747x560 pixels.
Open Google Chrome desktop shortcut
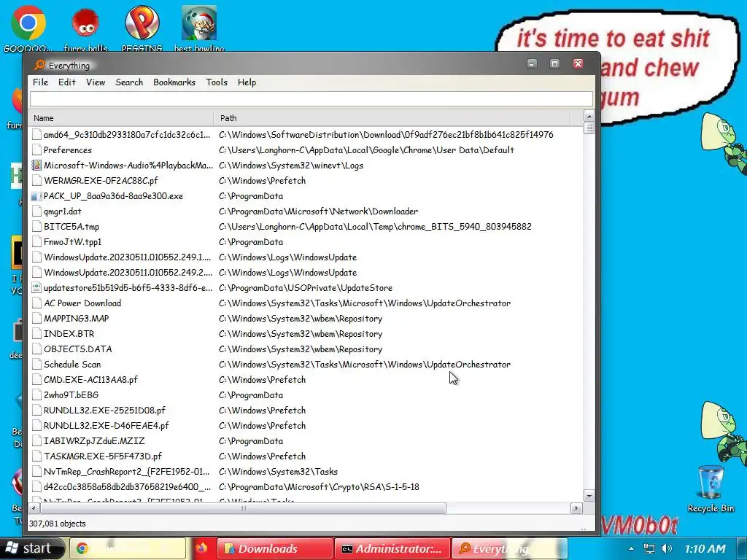pyautogui.click(x=28, y=28)
